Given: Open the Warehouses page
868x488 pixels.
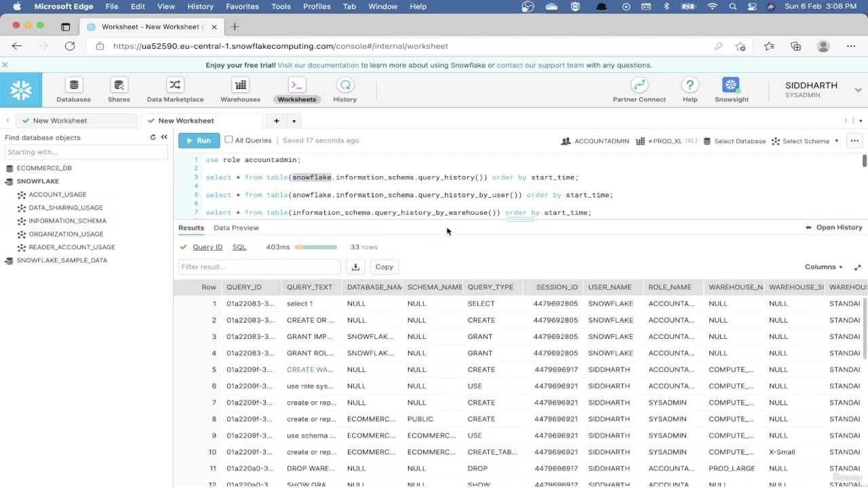Looking at the screenshot, I should click(240, 90).
